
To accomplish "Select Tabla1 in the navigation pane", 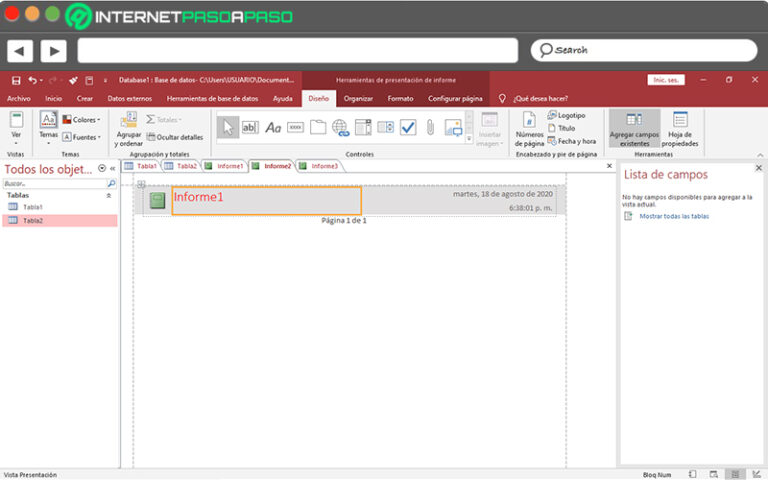I will tap(33, 207).
